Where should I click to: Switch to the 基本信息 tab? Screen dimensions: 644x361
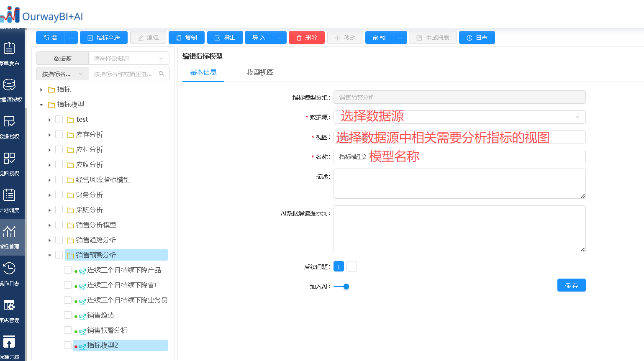pos(203,72)
